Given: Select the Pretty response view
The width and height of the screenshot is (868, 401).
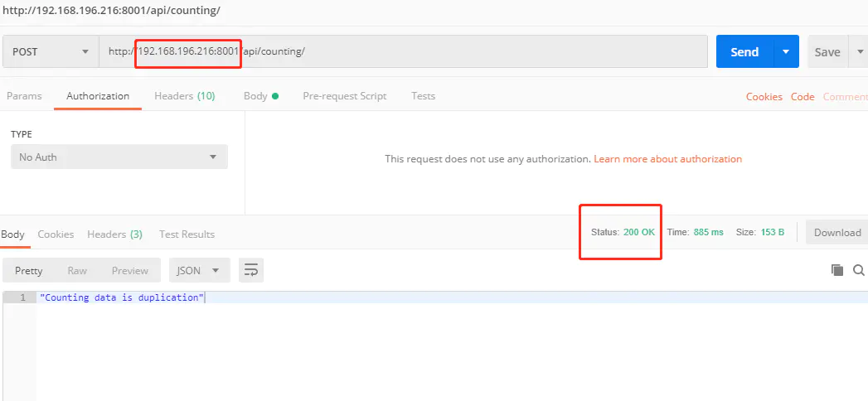Looking at the screenshot, I should 29,270.
